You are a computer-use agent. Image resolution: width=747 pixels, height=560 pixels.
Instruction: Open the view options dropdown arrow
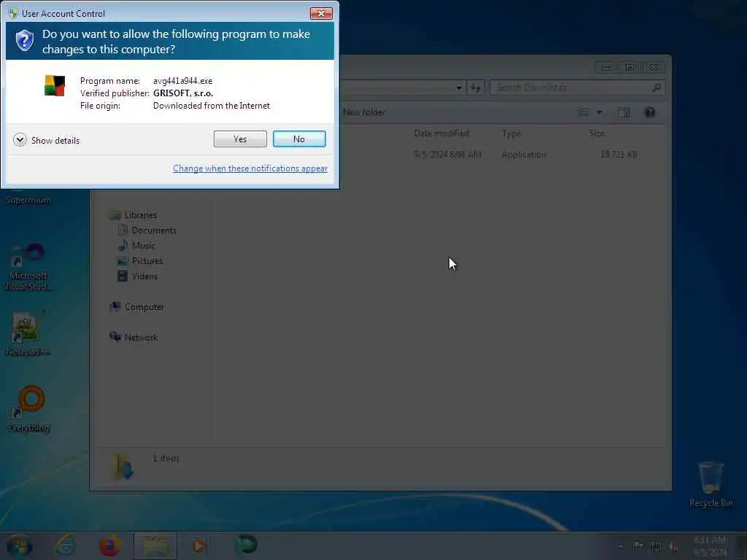click(x=600, y=112)
